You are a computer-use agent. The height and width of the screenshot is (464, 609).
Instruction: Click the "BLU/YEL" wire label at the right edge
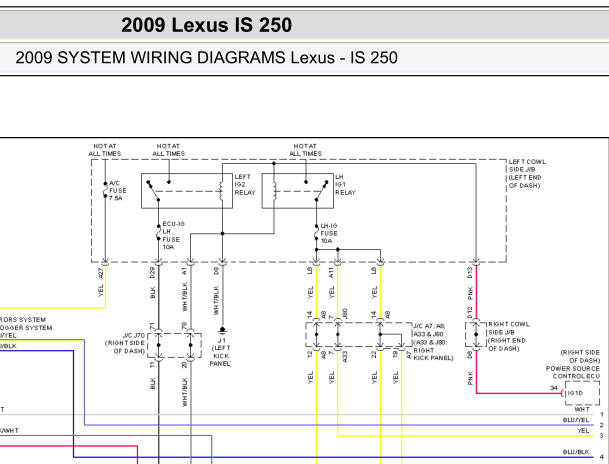(x=576, y=420)
